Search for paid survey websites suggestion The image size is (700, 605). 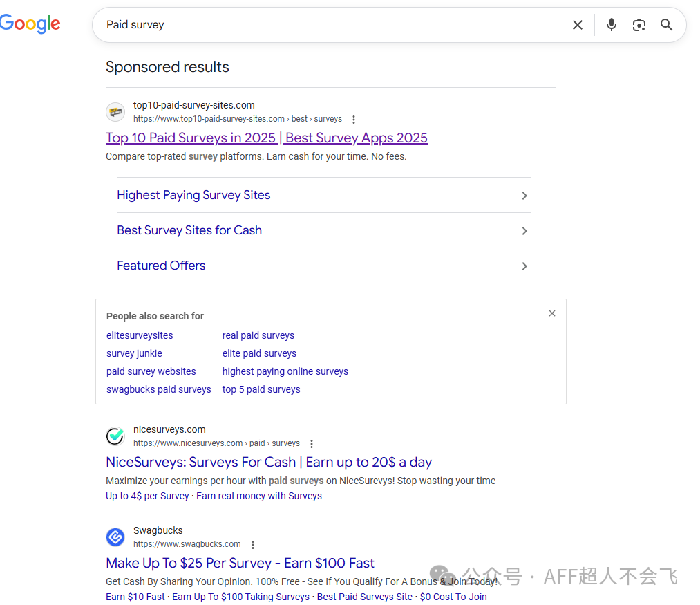(151, 371)
